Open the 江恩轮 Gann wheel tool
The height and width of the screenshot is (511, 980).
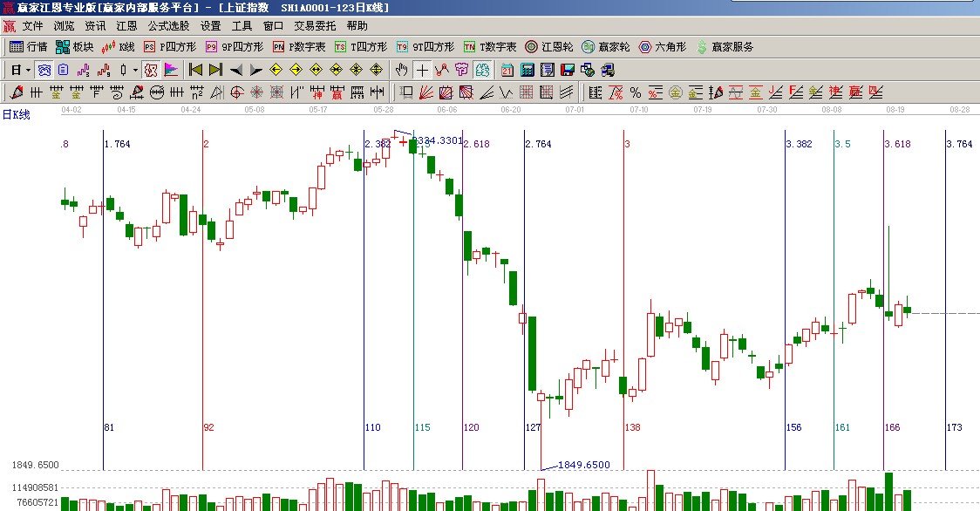tap(549, 47)
